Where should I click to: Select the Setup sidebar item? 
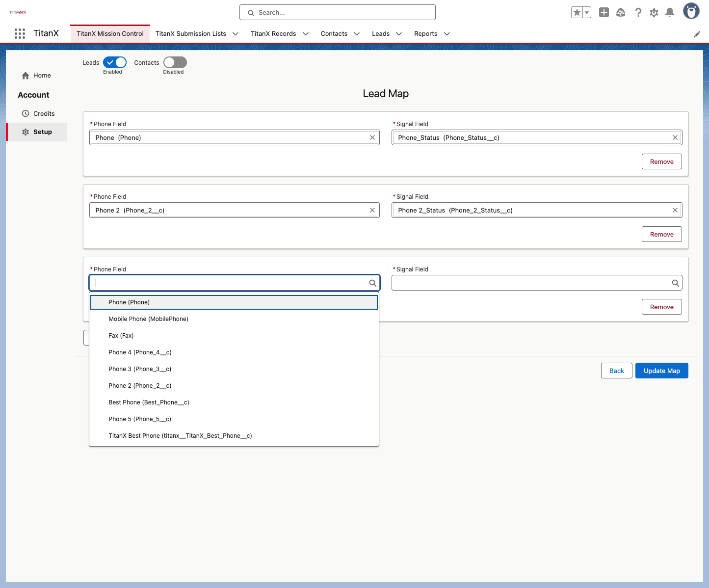coord(37,132)
